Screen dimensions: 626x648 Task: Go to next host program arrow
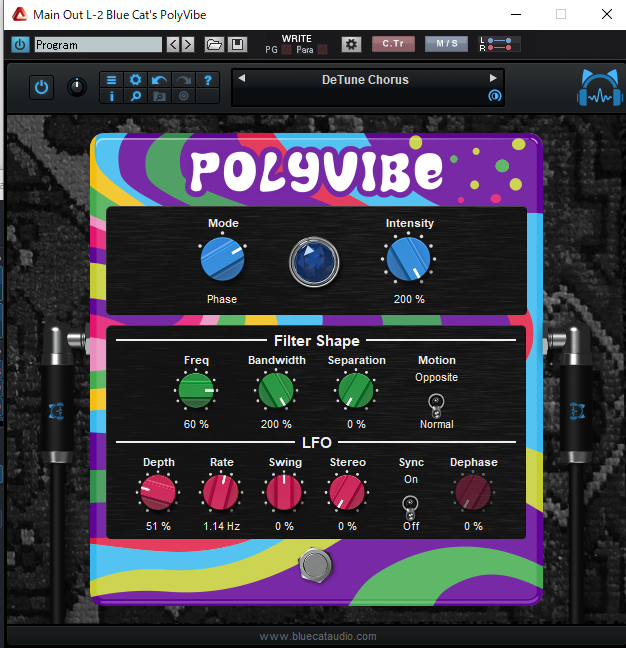point(188,44)
